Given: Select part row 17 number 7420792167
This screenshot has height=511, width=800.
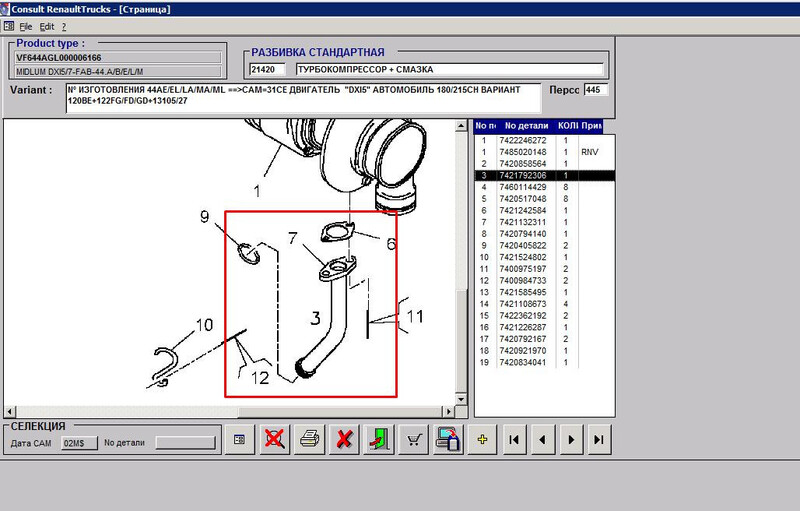Looking at the screenshot, I should pyautogui.click(x=544, y=339).
